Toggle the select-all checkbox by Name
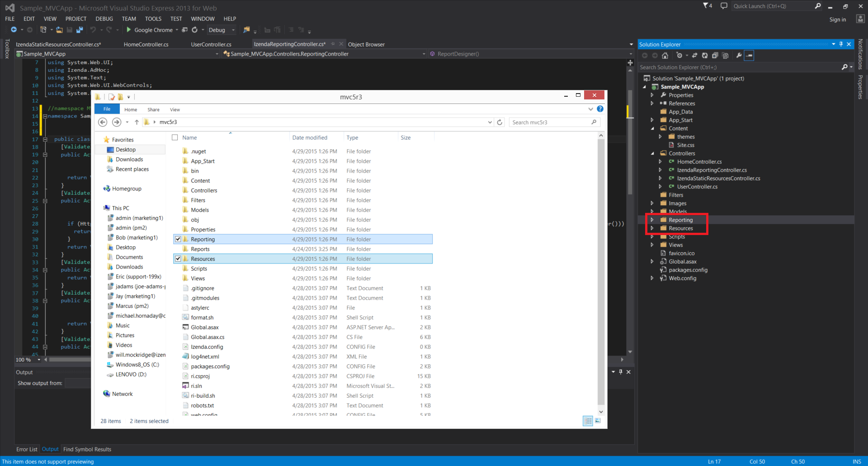The image size is (868, 466). 175,137
